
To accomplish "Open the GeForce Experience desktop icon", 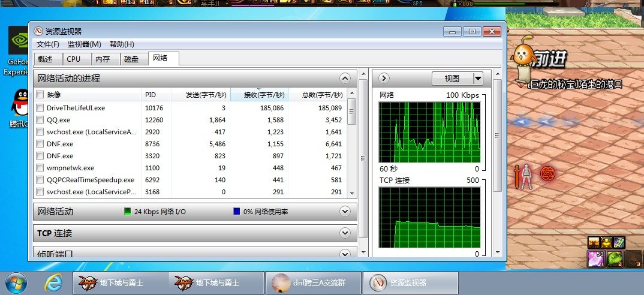I will [x=19, y=40].
